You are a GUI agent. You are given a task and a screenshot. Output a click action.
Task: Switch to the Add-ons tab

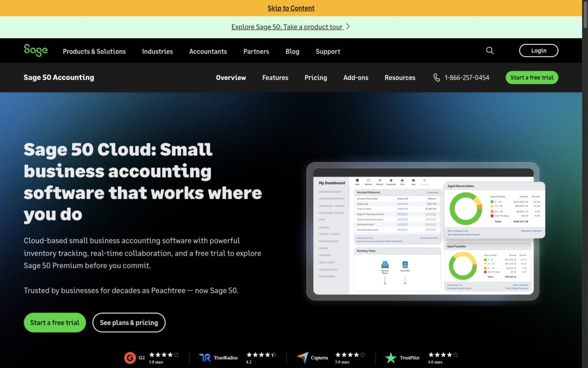(356, 78)
